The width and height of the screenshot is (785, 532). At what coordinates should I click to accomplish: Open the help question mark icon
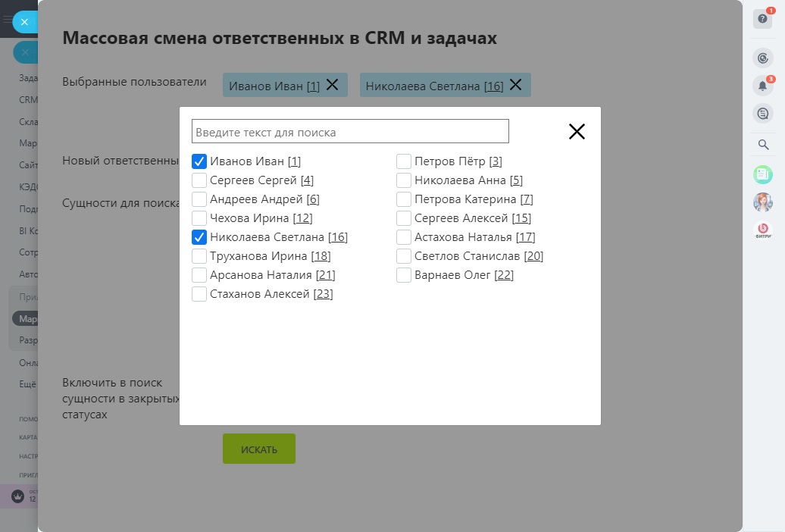pos(762,19)
